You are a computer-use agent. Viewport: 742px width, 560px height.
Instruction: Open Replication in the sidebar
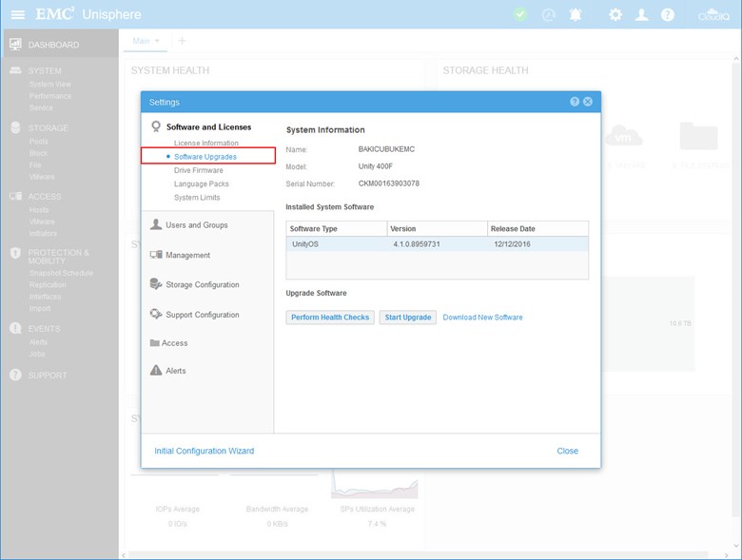coord(48,284)
